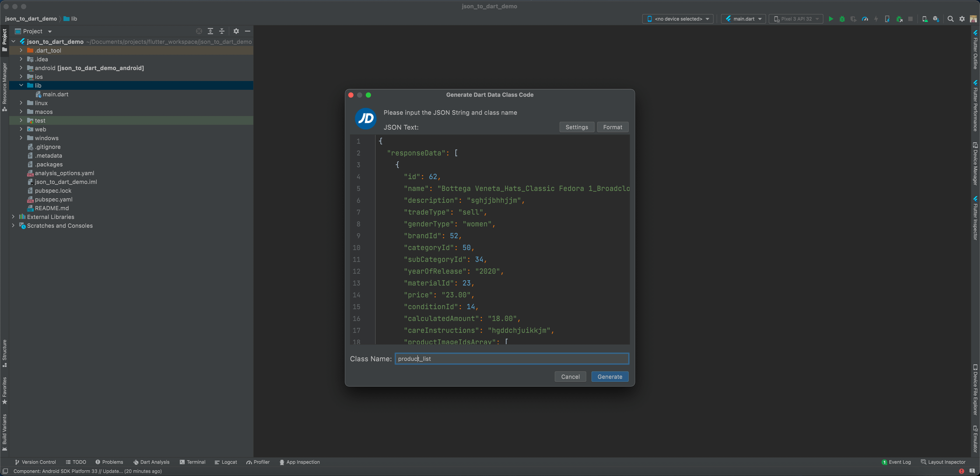Image resolution: width=980 pixels, height=476 pixels.
Task: Collapse the lib folder
Action: point(21,85)
